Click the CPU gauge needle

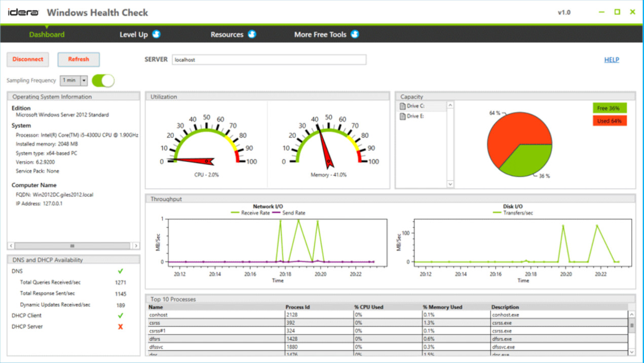pyautogui.click(x=195, y=161)
